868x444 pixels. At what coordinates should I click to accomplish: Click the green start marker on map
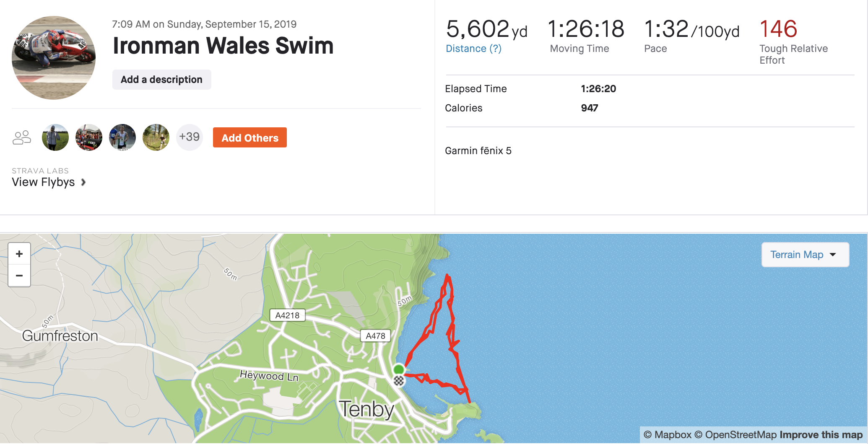(x=398, y=369)
